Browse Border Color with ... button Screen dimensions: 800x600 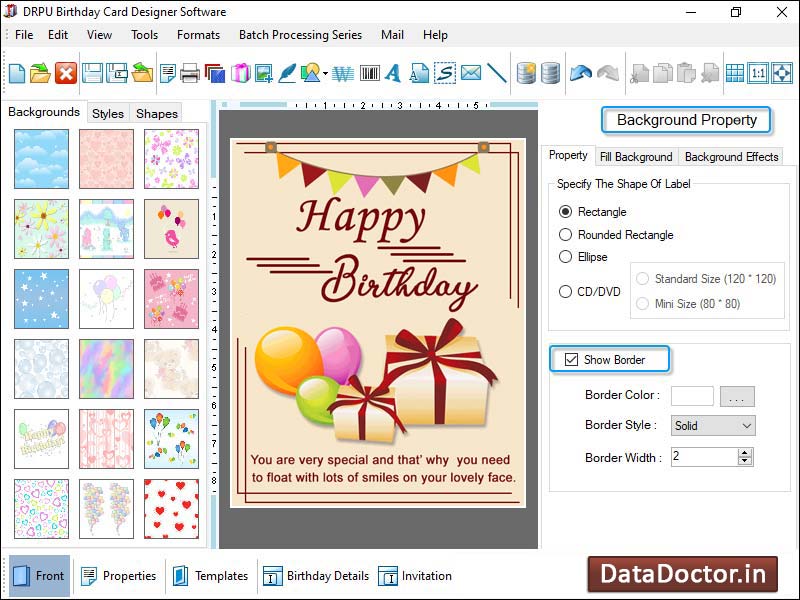737,396
